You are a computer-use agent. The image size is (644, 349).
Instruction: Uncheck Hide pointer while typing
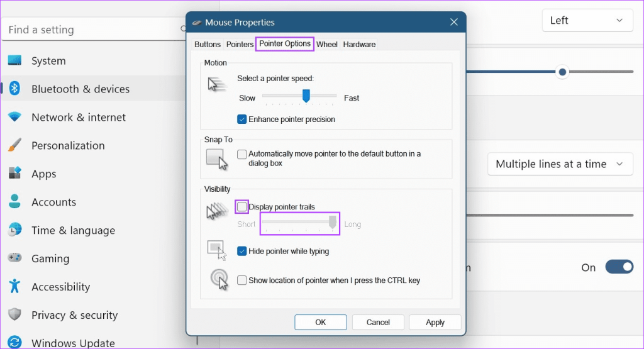pyautogui.click(x=241, y=251)
